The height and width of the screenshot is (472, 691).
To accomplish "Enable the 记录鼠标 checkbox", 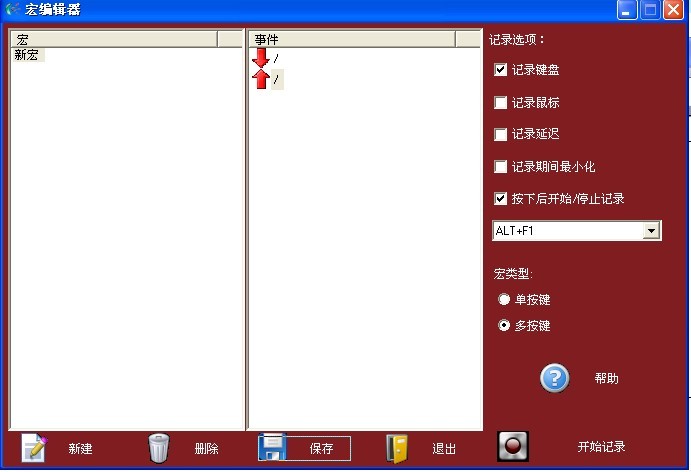I will (x=500, y=103).
